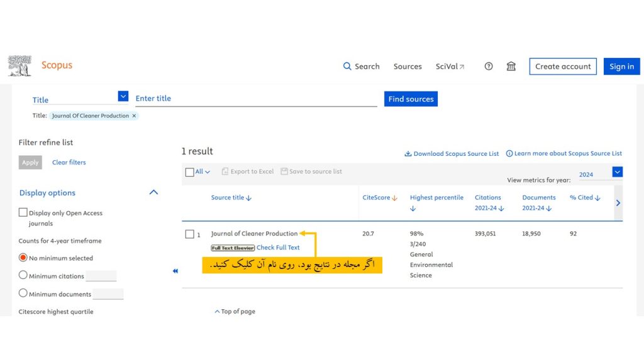
Task: Open the Title search-type dropdown
Action: pyautogui.click(x=123, y=96)
